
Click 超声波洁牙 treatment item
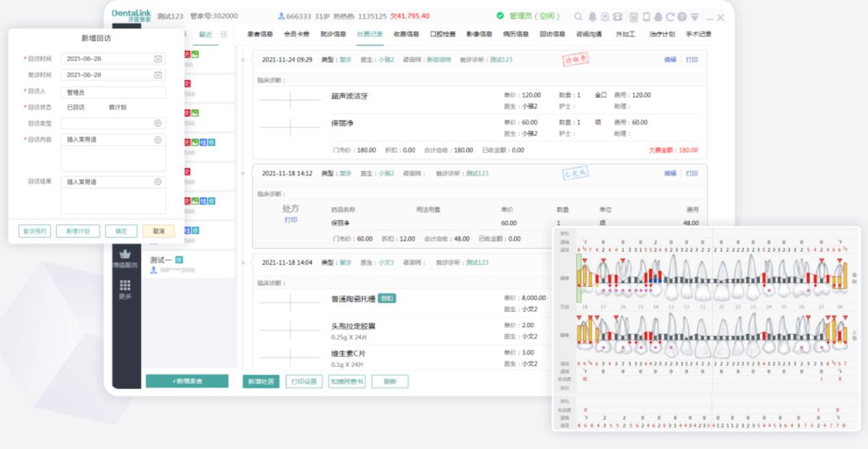tap(350, 96)
